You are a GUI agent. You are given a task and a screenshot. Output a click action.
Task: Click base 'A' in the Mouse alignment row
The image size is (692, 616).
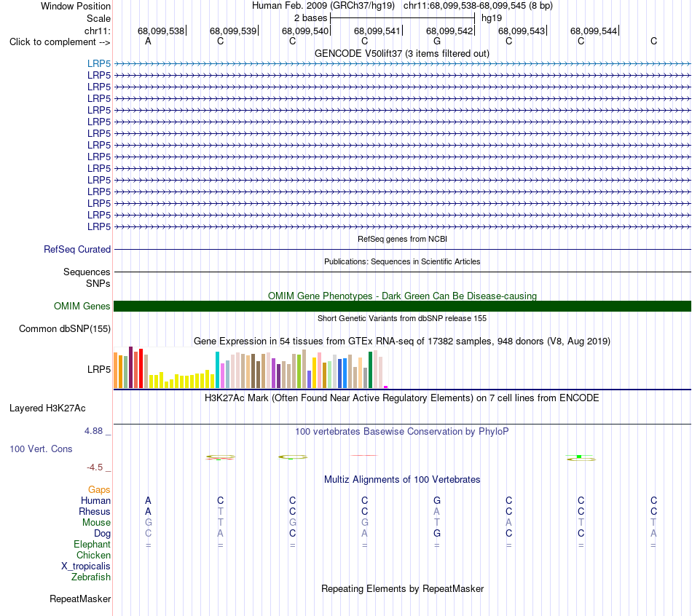[x=509, y=523]
